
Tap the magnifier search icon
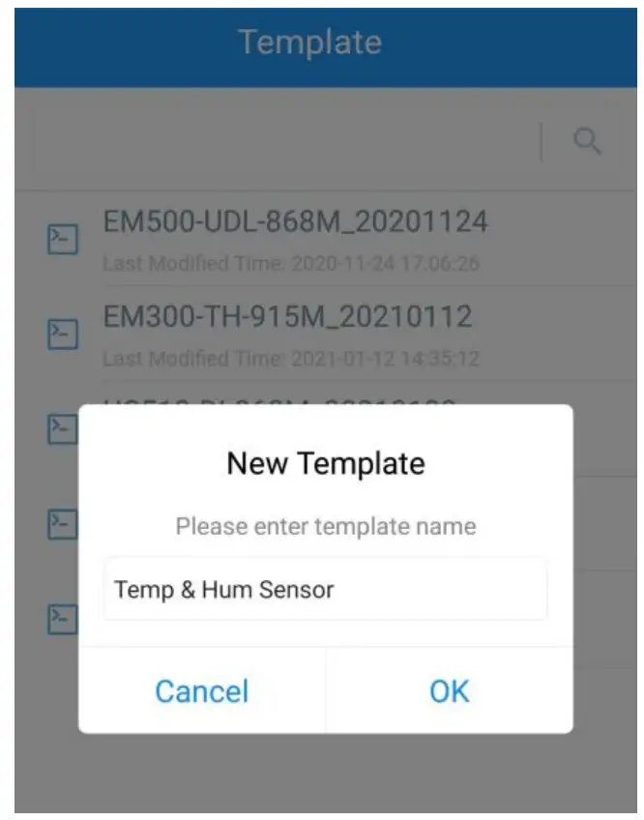click(587, 141)
